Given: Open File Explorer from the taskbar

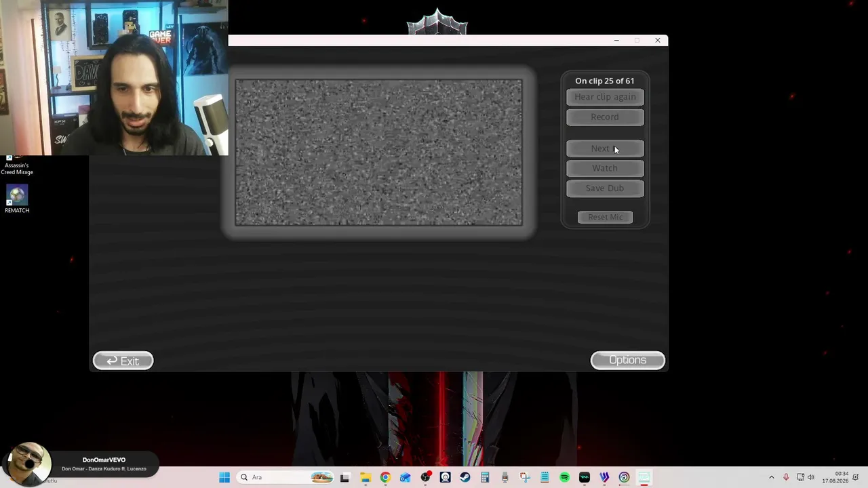Looking at the screenshot, I should tap(365, 477).
